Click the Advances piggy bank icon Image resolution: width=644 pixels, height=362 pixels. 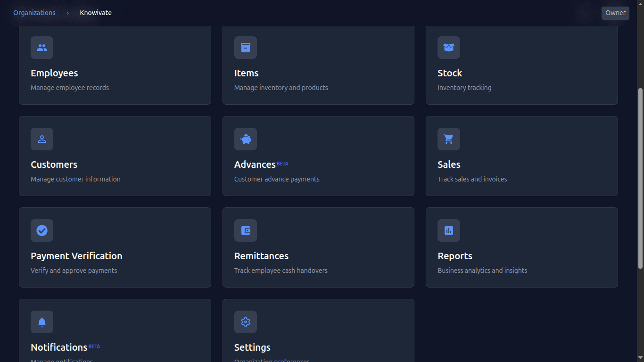click(x=246, y=139)
